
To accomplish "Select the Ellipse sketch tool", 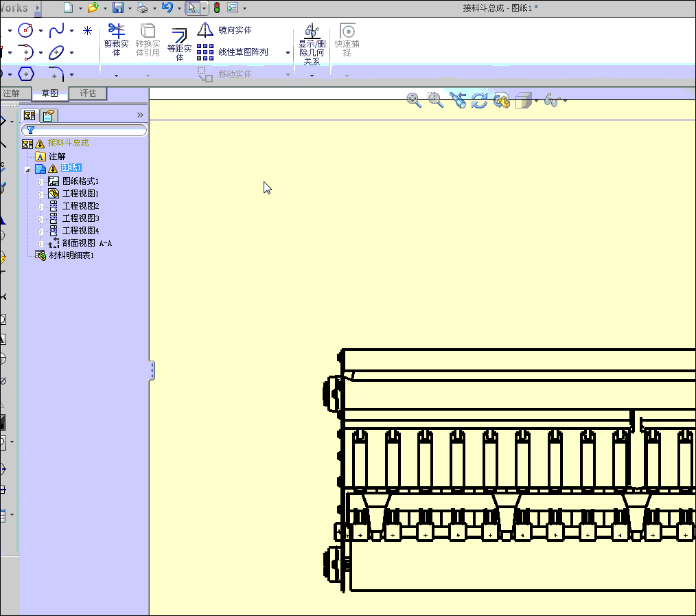I will (x=56, y=52).
